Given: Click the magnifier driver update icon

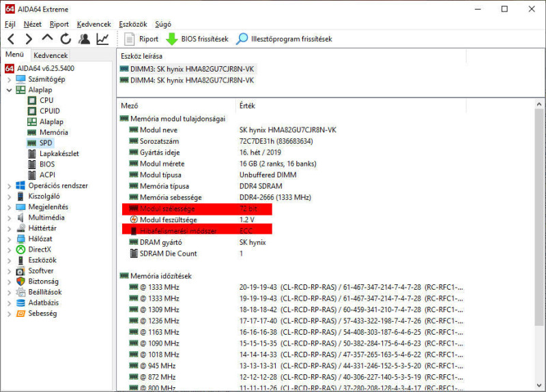Looking at the screenshot, I should (242, 39).
